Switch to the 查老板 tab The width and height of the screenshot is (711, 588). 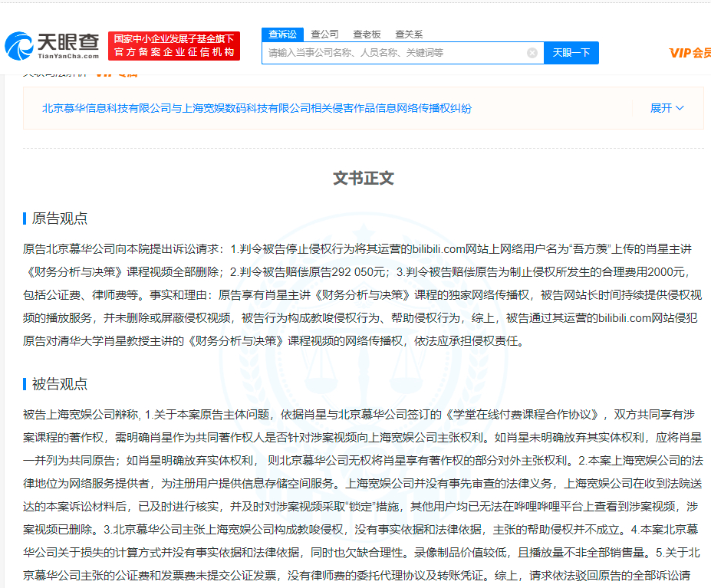pyautogui.click(x=367, y=34)
